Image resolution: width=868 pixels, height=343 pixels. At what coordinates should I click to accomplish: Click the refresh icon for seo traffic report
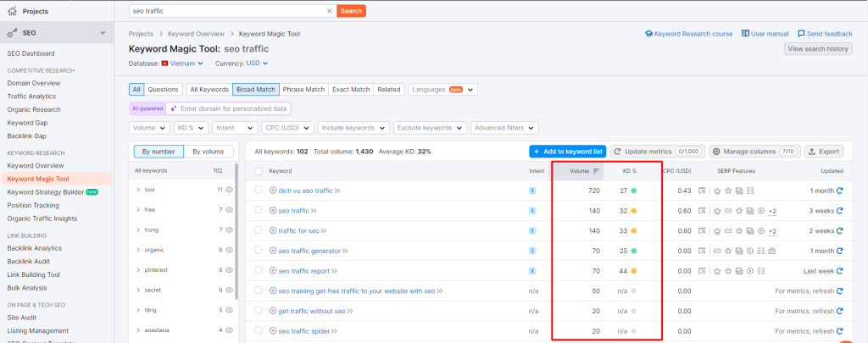click(x=839, y=271)
